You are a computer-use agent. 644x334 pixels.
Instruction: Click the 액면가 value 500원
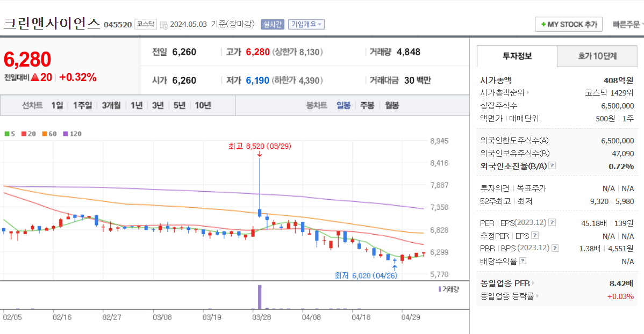pos(605,119)
